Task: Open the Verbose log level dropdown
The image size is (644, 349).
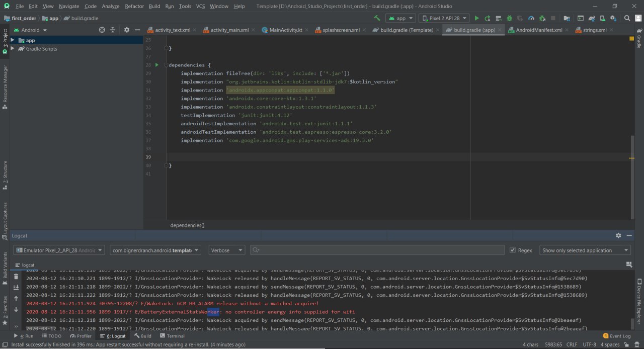Action: tap(227, 250)
